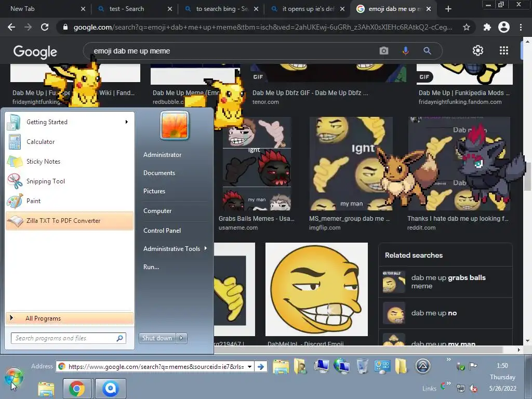The width and height of the screenshot is (532, 399).
Task: Go back in Chrome
Action: [11, 27]
